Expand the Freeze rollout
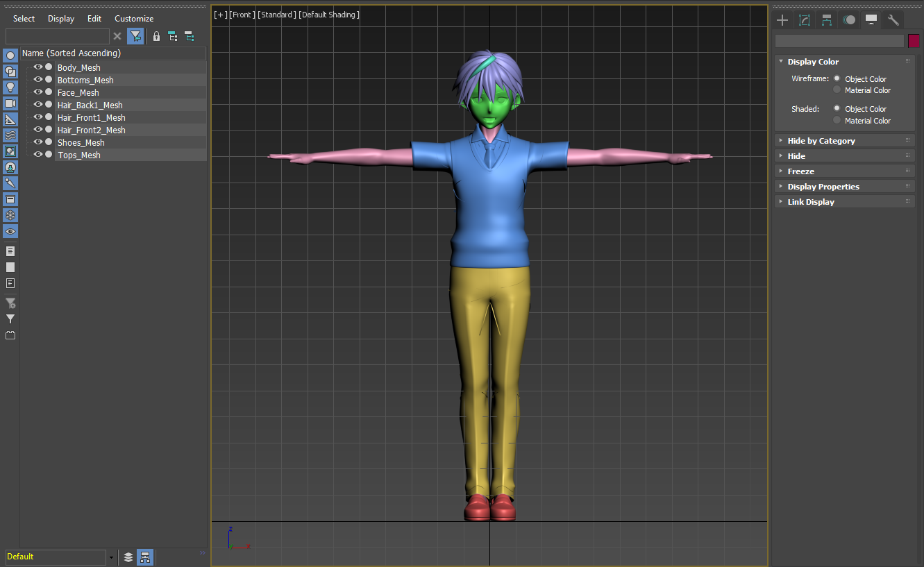 [x=800, y=171]
